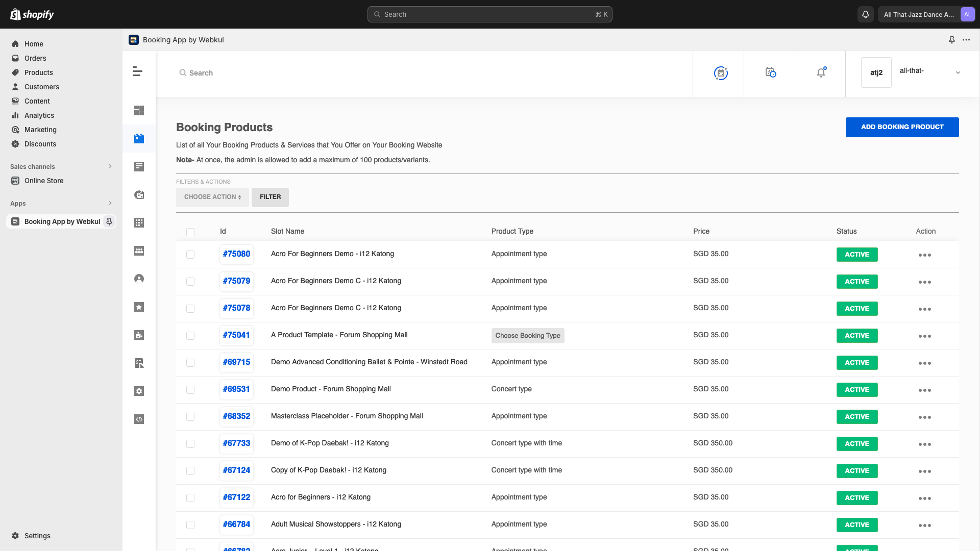Tick the checkbox for Demo Product row #69531
980x551 pixels.
tap(190, 390)
